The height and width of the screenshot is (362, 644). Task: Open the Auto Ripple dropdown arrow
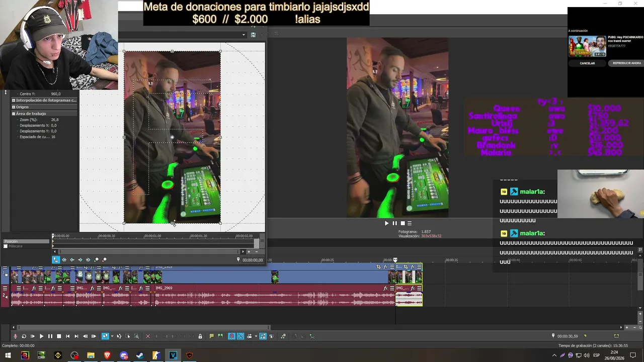coord(256,336)
